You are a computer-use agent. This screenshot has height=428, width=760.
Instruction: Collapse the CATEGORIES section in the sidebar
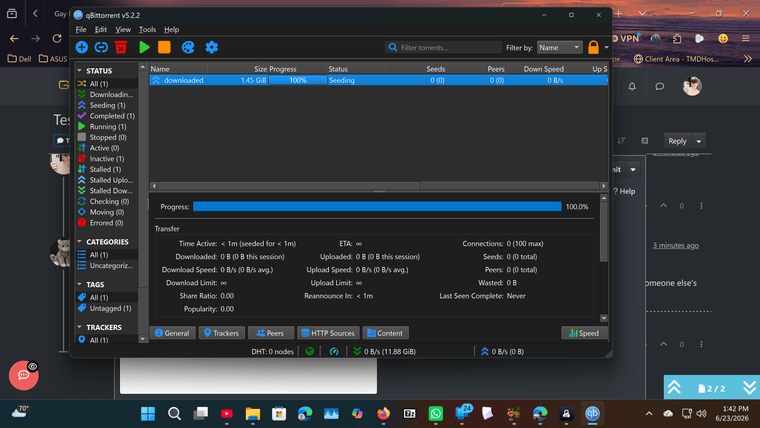click(x=79, y=241)
